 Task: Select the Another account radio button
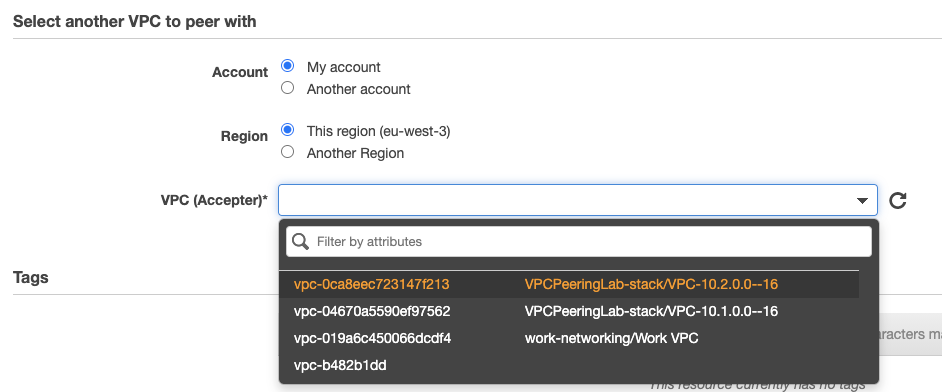[x=288, y=88]
